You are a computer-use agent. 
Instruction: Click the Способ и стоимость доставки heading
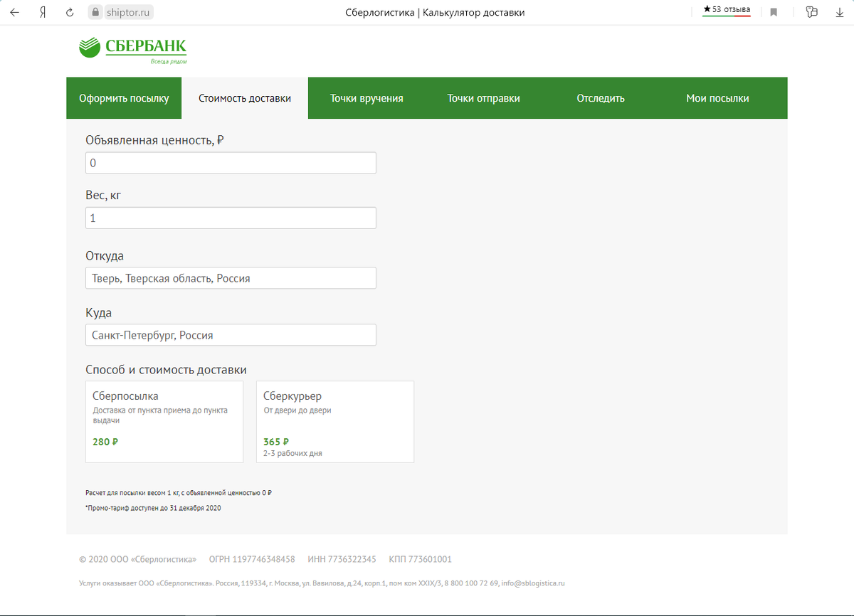166,370
